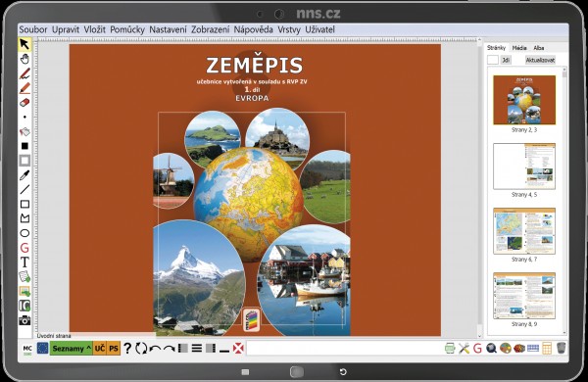Open the Uživatel menu
The height and width of the screenshot is (382, 588).
point(319,29)
